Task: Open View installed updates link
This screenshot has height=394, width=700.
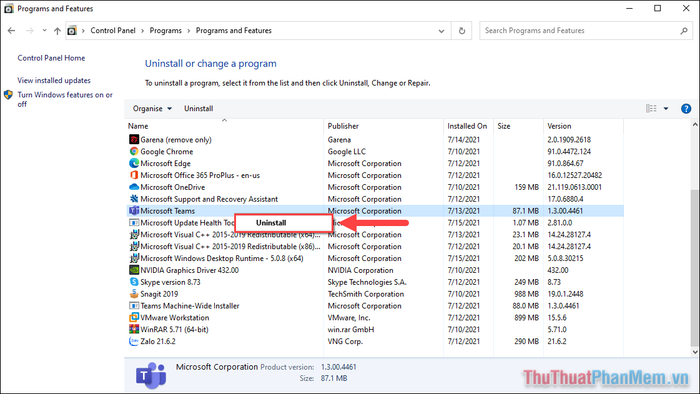Action: 54,80
